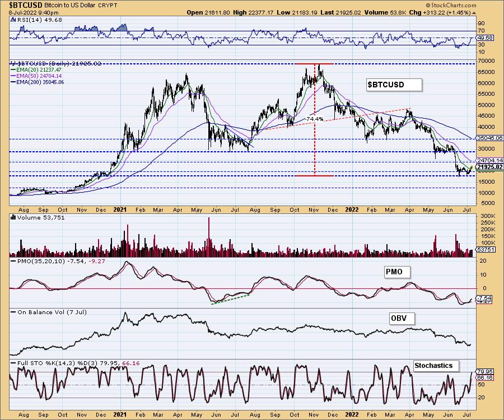This screenshot has width=504, height=420.
Task: Click the $BTCUSD ticker symbol in the chart header
Action: 25,6
